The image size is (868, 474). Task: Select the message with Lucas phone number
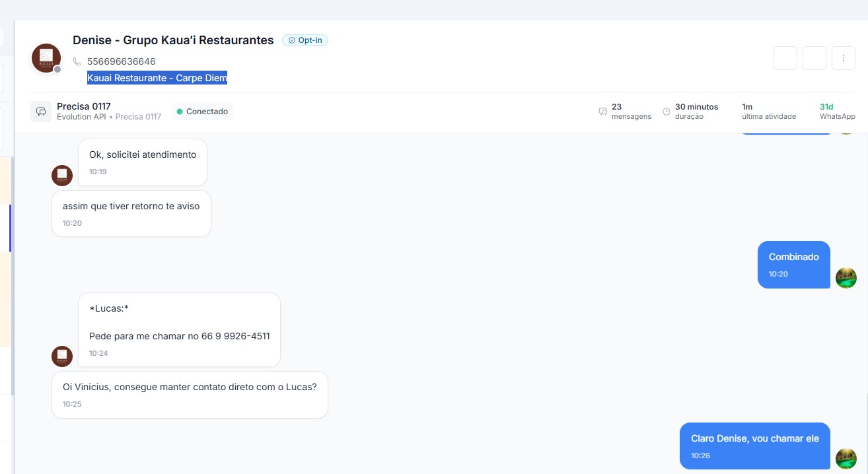point(179,329)
